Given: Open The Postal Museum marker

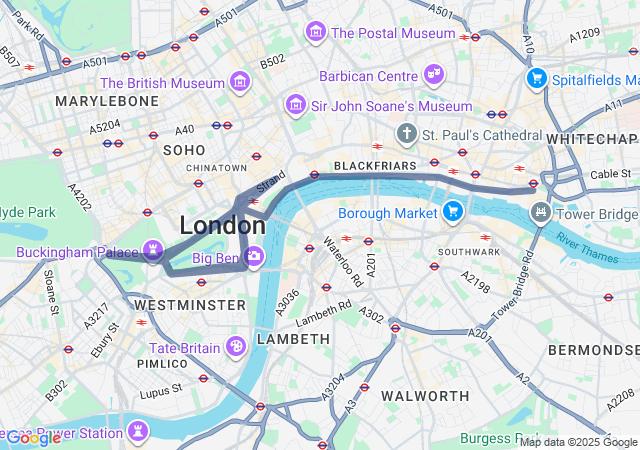Looking at the screenshot, I should (x=316, y=33).
